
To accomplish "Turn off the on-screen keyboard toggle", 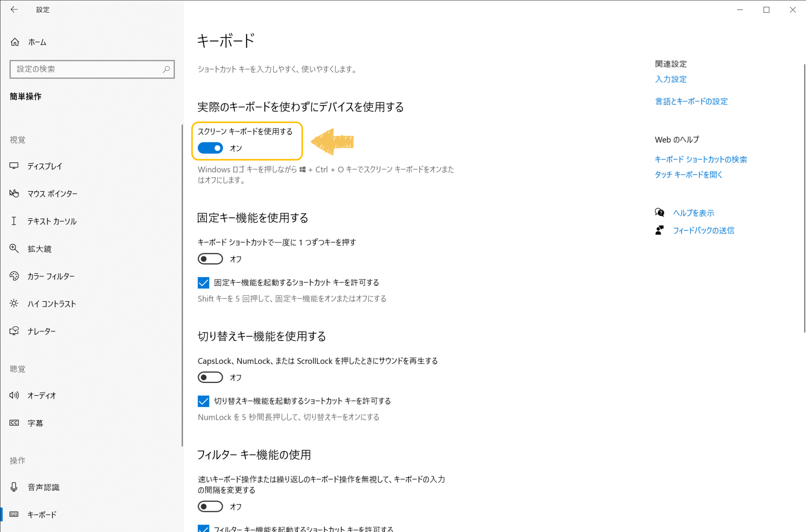I will pos(210,148).
